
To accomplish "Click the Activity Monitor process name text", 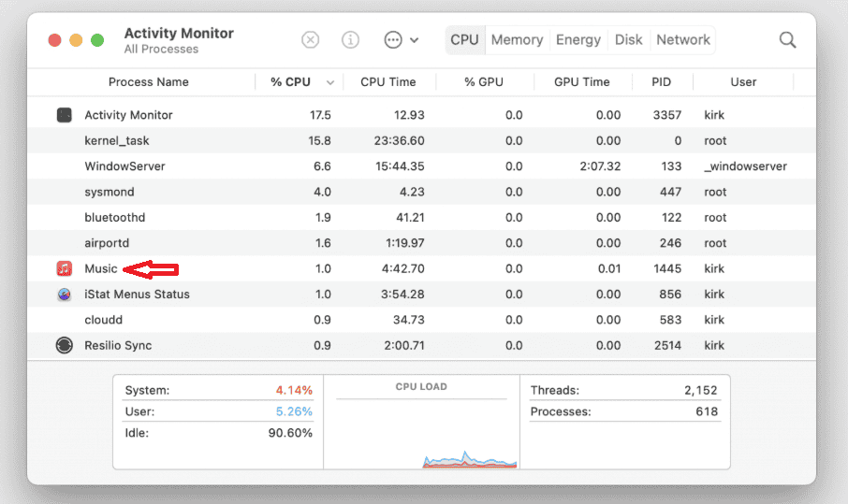I will point(128,115).
